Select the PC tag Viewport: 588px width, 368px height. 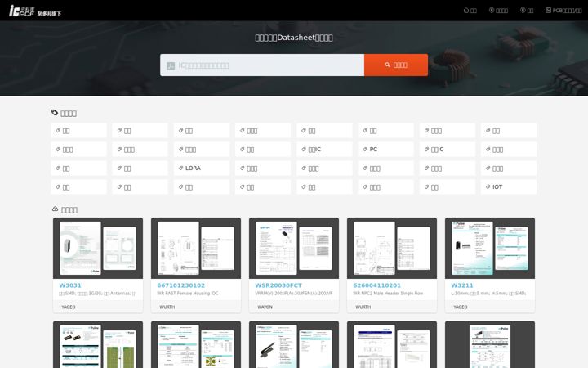tap(385, 150)
